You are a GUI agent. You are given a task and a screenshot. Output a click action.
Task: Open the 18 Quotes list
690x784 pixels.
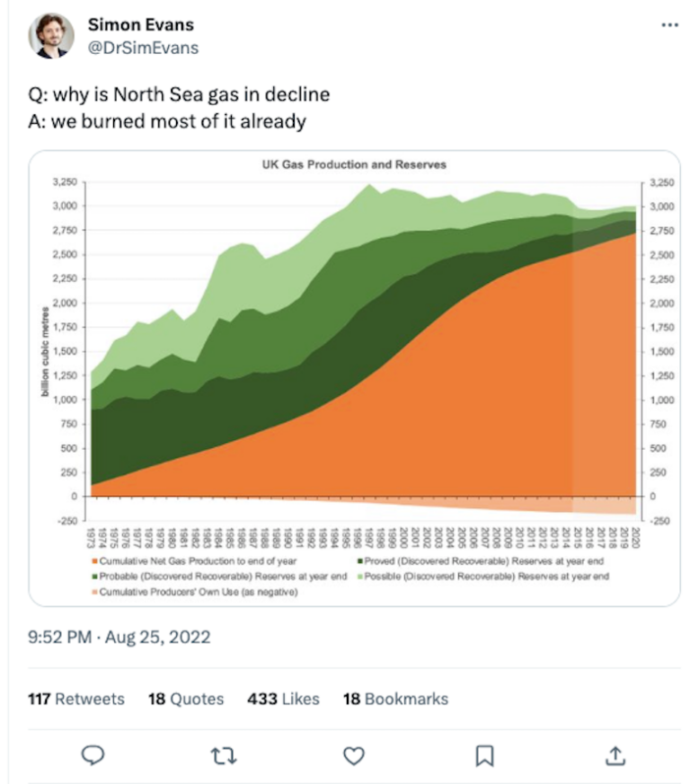pos(185,699)
